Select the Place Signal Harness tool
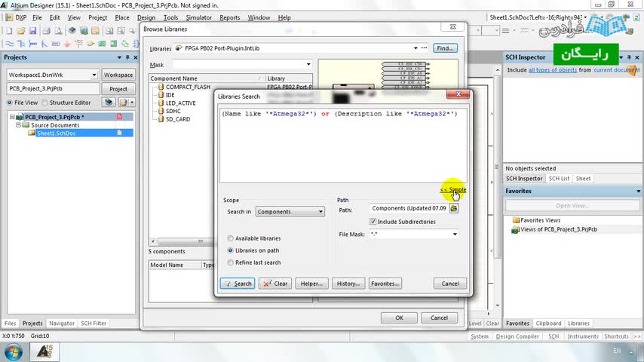 [33, 44]
